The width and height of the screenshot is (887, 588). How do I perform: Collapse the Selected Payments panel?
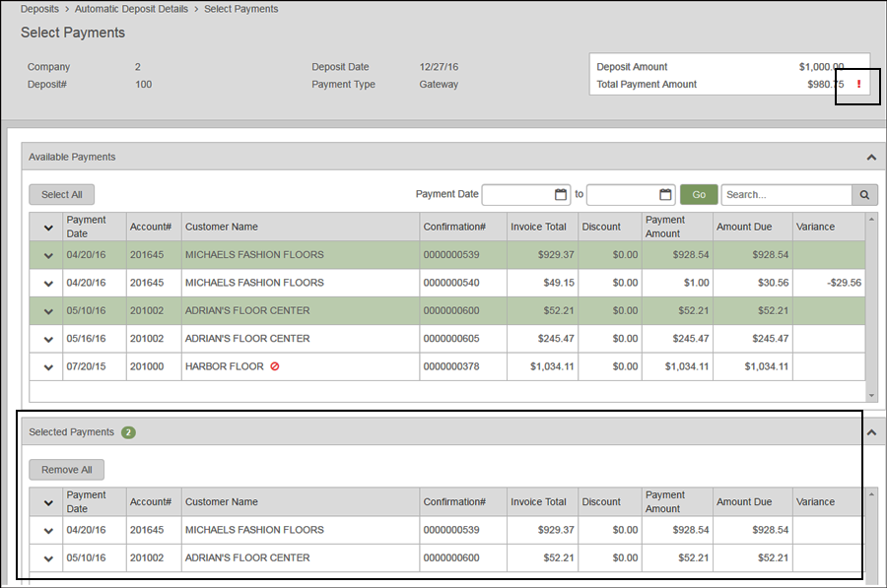[871, 432]
